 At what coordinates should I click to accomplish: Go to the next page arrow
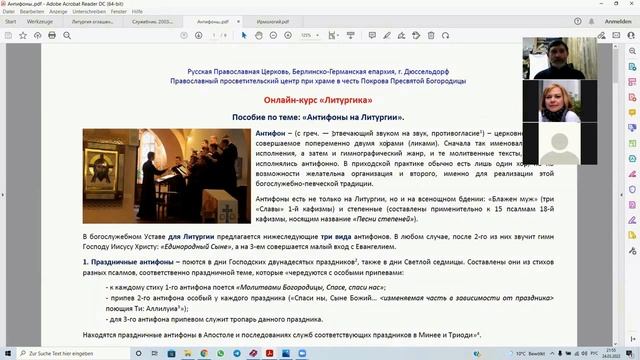pos(198,36)
